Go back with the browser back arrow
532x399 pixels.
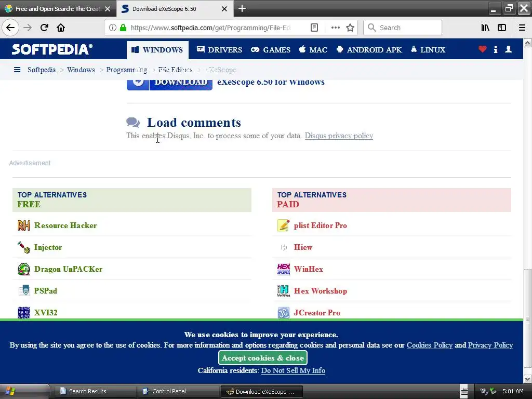click(10, 28)
